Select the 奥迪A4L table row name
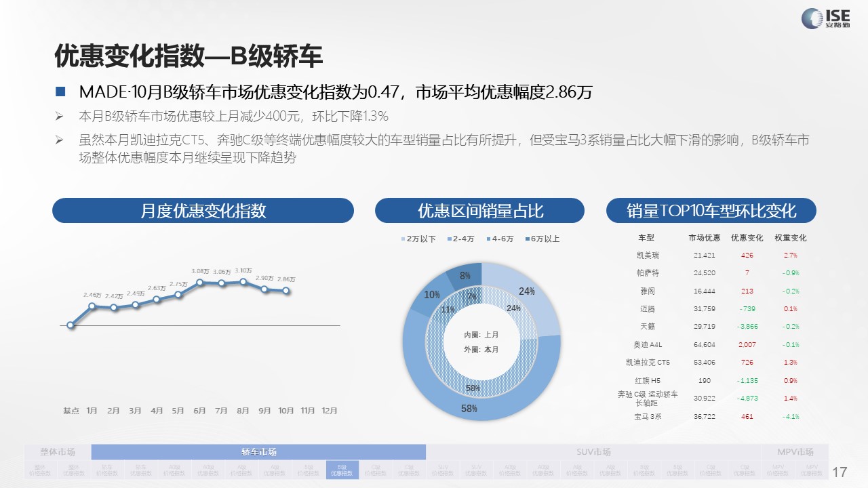This screenshot has height=488, width=868. click(647, 345)
